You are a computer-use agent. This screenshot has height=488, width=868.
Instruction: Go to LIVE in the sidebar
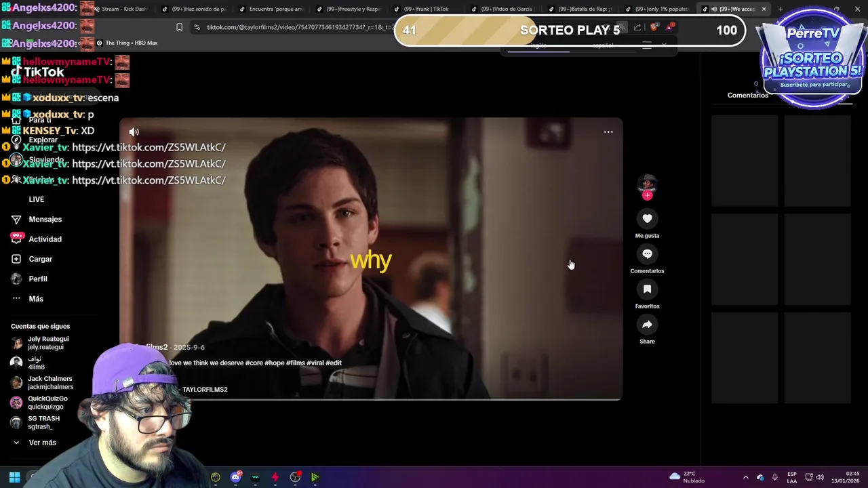[37, 199]
